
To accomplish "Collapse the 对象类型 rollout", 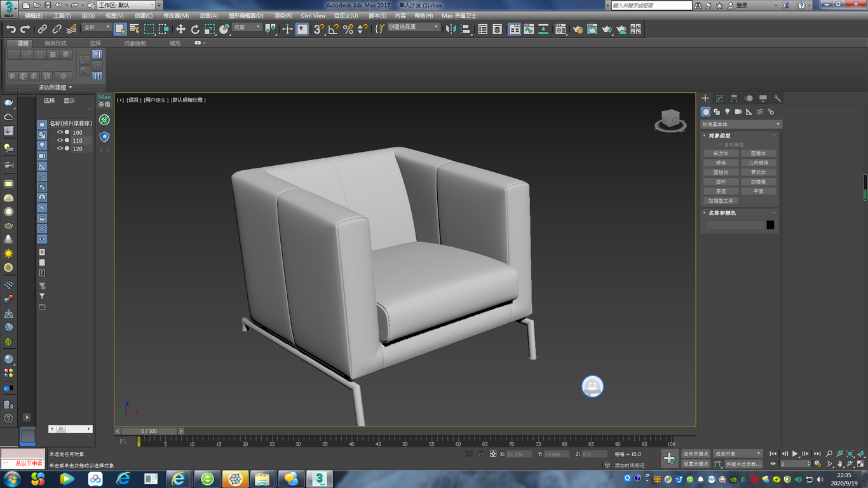I will 704,135.
